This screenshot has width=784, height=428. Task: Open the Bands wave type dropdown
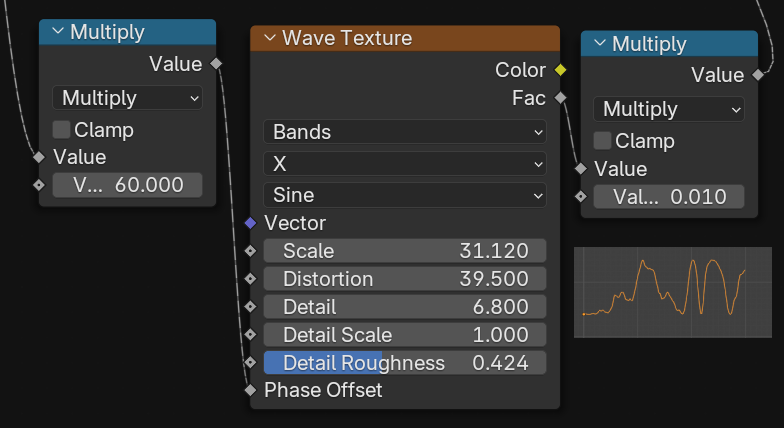pyautogui.click(x=404, y=131)
